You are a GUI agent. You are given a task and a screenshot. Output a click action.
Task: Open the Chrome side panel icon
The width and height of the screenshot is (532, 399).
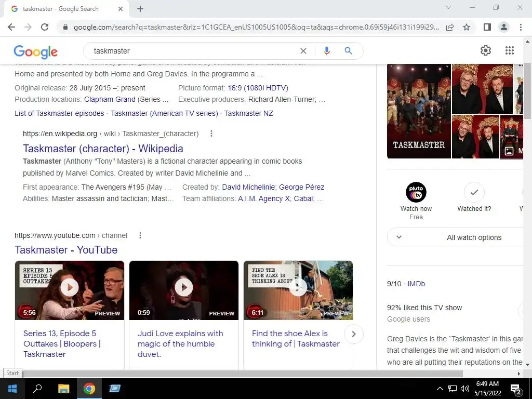(x=487, y=27)
